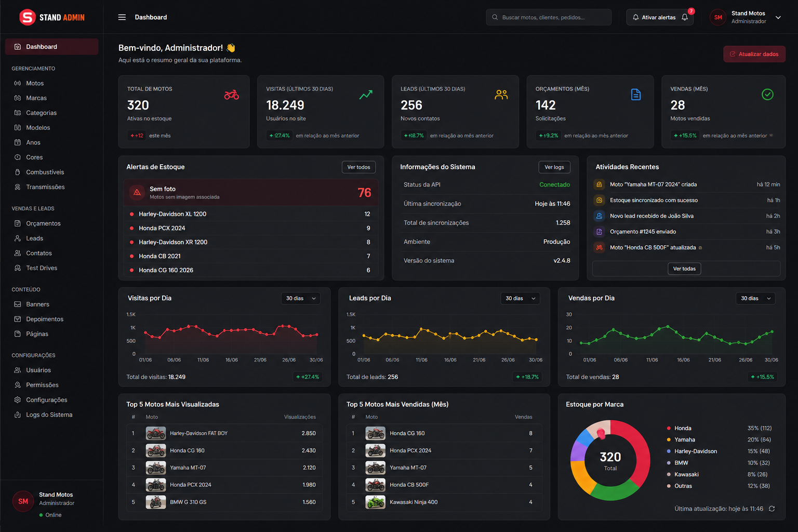This screenshot has width=798, height=532.
Task: Click the Yamaha legend dot
Action: click(x=669, y=440)
